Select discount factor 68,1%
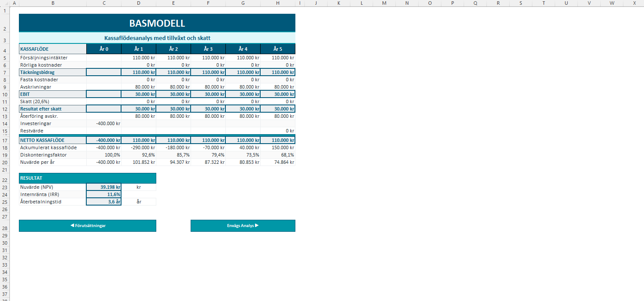Image resolution: width=644 pixels, height=301 pixels. pos(278,155)
